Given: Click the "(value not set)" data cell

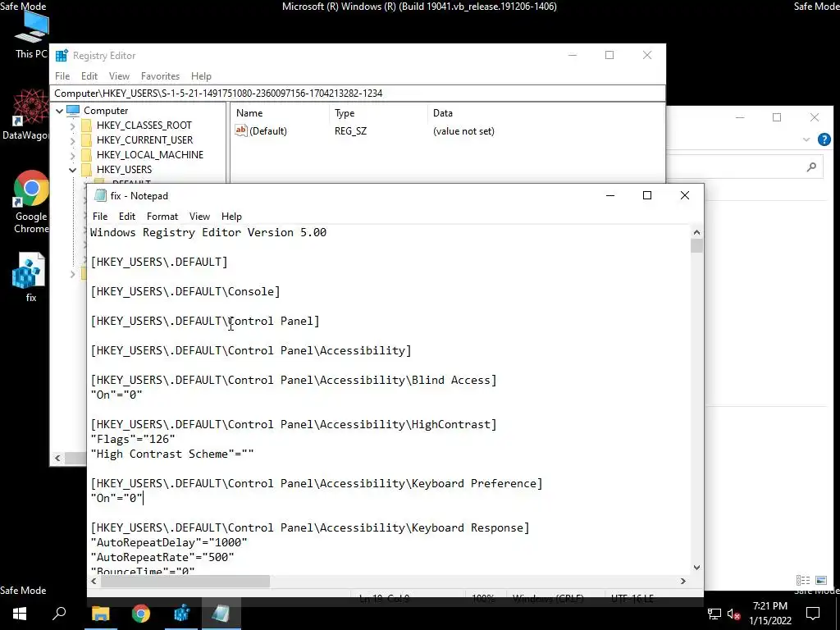Looking at the screenshot, I should 463,130.
